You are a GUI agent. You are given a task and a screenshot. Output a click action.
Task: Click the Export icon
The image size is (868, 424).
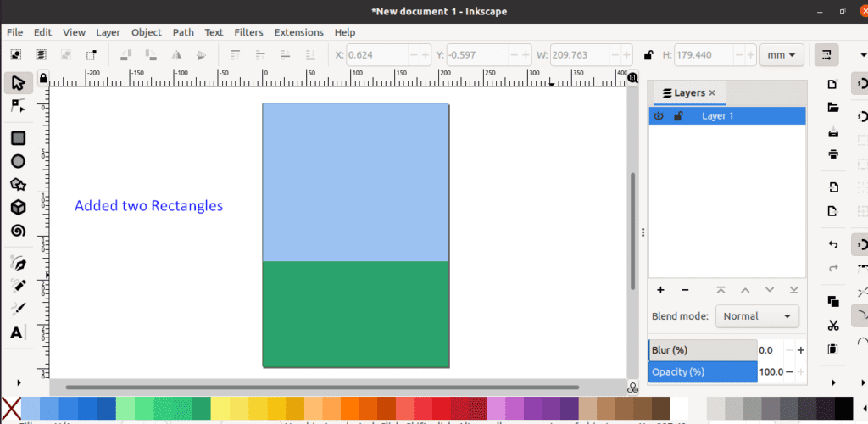832,211
